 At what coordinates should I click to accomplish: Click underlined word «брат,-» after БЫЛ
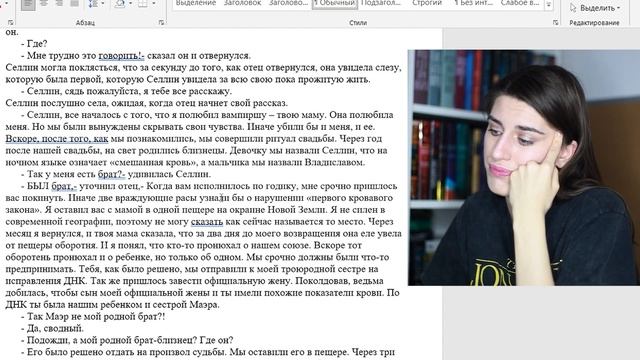pyautogui.click(x=64, y=186)
